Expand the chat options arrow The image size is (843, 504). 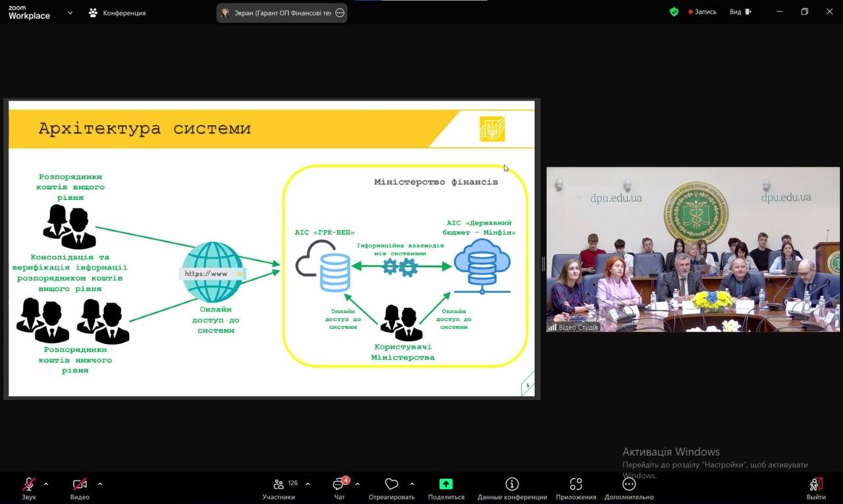click(x=358, y=484)
